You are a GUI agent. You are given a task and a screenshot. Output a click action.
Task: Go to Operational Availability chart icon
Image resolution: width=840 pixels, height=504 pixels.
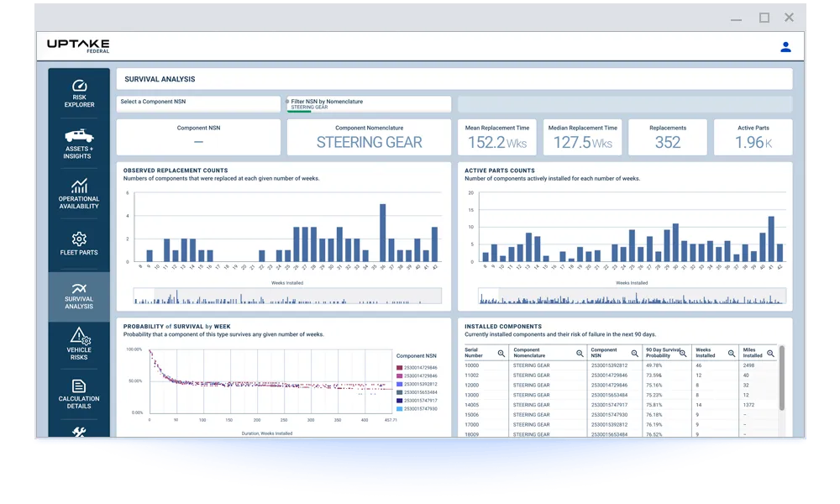click(79, 186)
